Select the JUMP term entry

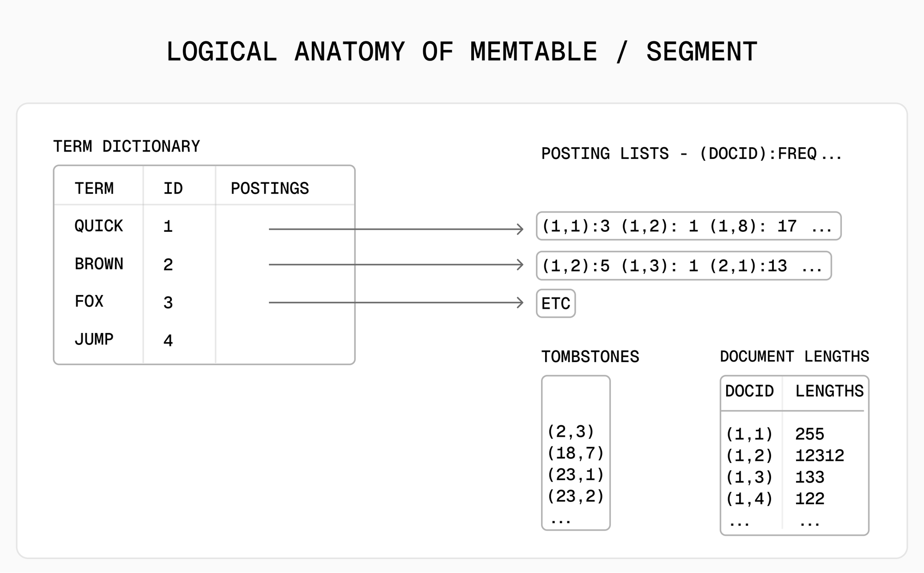tap(94, 339)
